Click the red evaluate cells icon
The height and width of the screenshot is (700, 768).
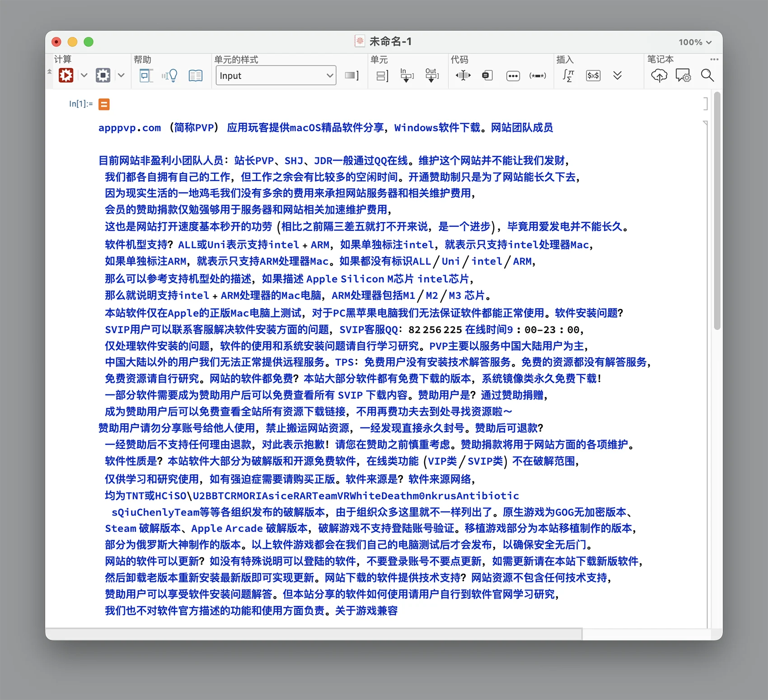pos(66,75)
